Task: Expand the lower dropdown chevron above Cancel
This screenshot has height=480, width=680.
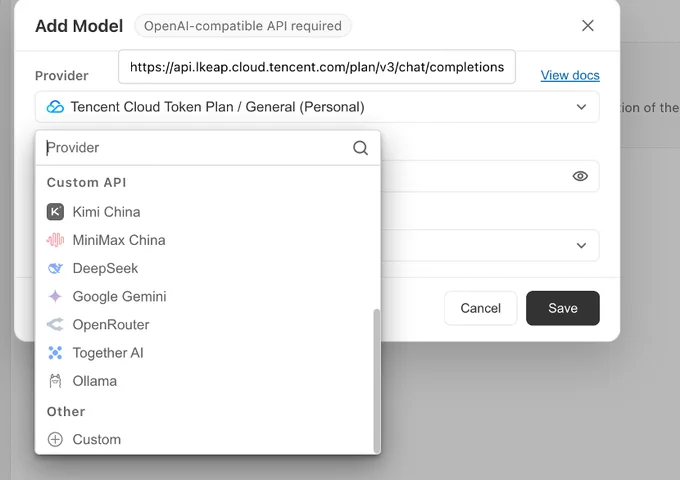Action: (581, 246)
